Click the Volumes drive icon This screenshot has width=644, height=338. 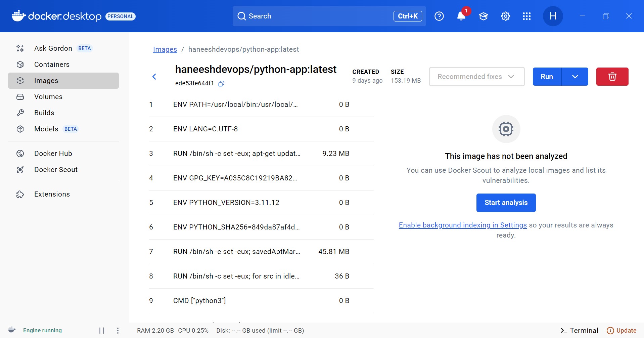(20, 97)
